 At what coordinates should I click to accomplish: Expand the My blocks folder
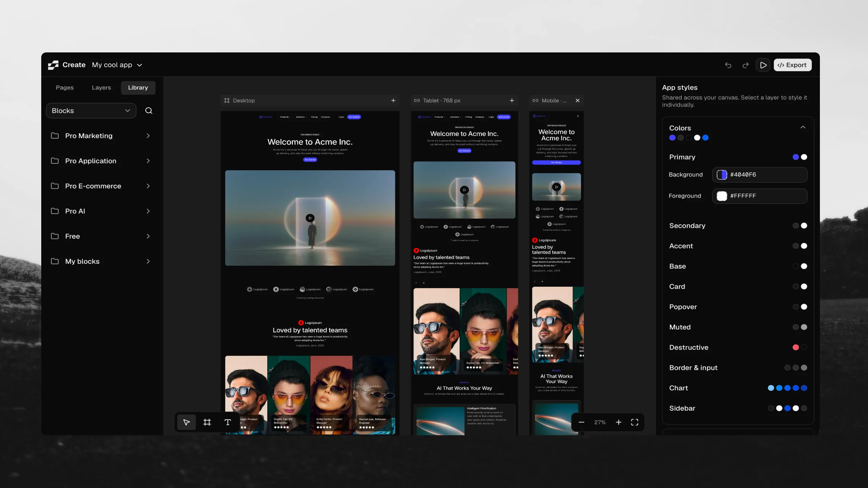(x=101, y=261)
